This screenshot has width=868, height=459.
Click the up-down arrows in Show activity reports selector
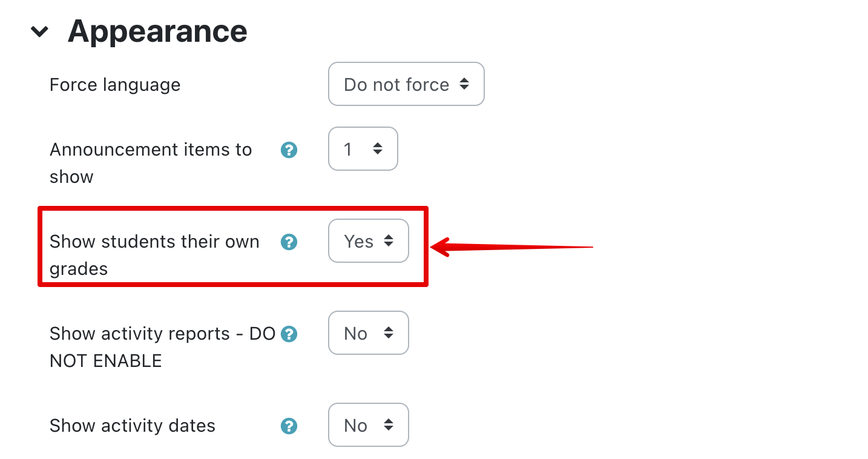tap(389, 333)
